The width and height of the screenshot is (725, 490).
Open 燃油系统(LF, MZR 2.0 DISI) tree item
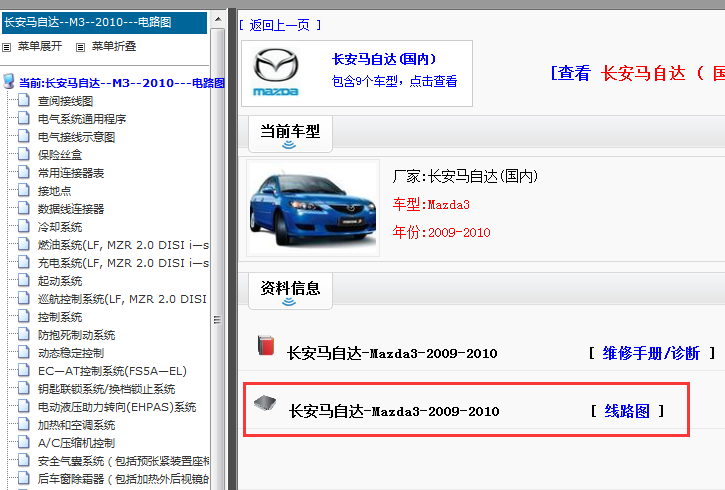tap(123, 245)
